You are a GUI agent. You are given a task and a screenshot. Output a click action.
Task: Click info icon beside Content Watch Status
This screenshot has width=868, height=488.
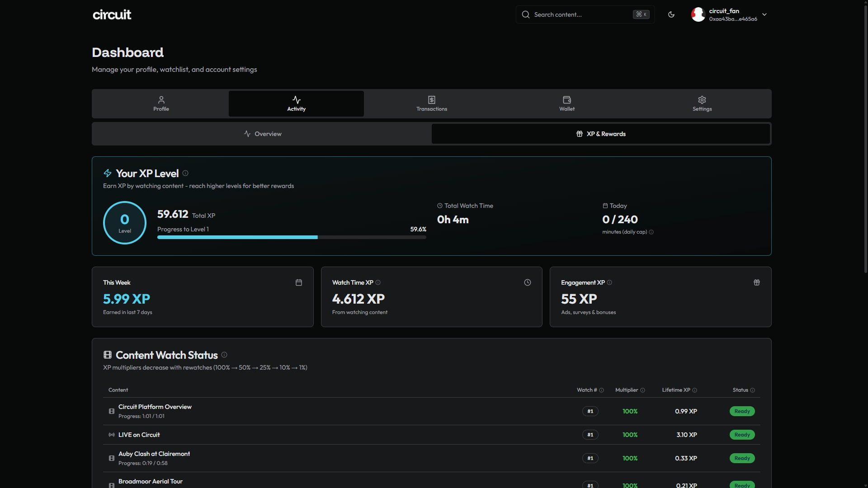click(x=224, y=355)
